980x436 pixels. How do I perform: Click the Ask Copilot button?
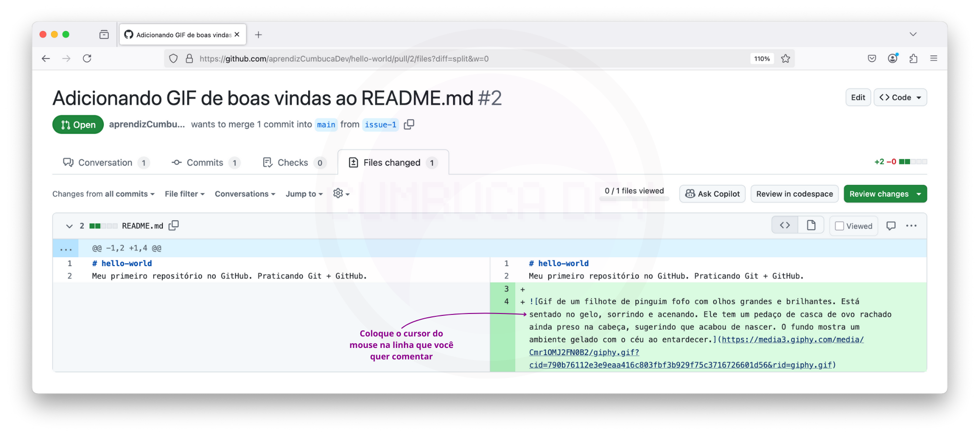(x=712, y=194)
